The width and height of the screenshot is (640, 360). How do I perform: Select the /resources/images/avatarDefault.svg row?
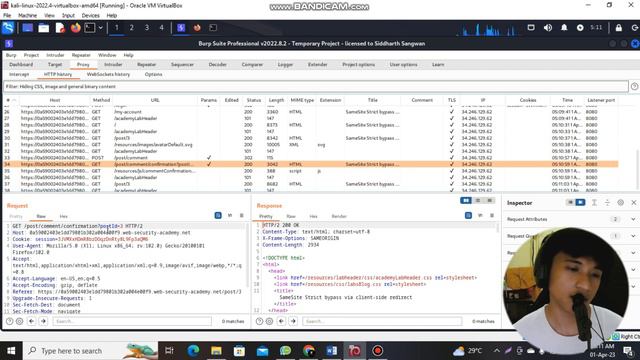(x=310, y=144)
